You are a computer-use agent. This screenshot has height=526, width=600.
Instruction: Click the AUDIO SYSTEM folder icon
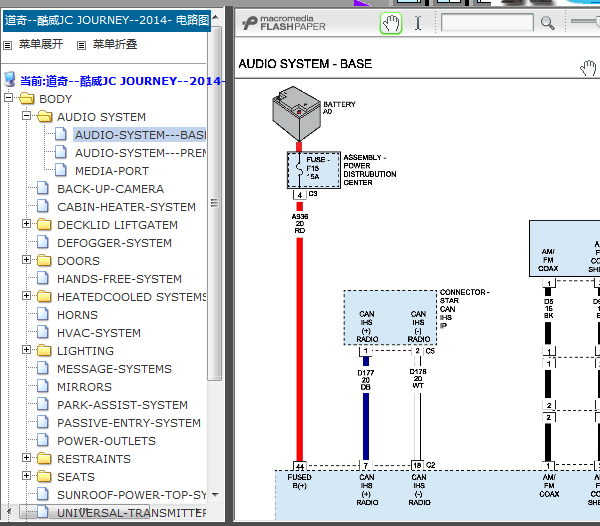pyautogui.click(x=45, y=116)
